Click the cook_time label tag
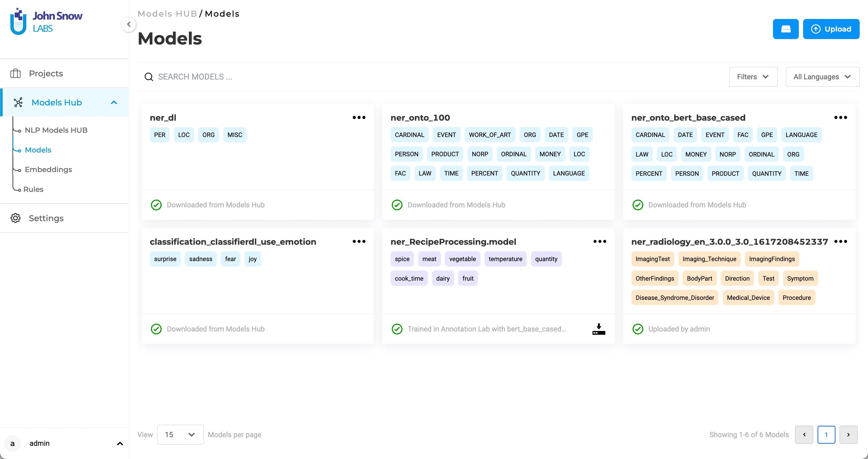Image resolution: width=868 pixels, height=459 pixels. click(x=409, y=279)
